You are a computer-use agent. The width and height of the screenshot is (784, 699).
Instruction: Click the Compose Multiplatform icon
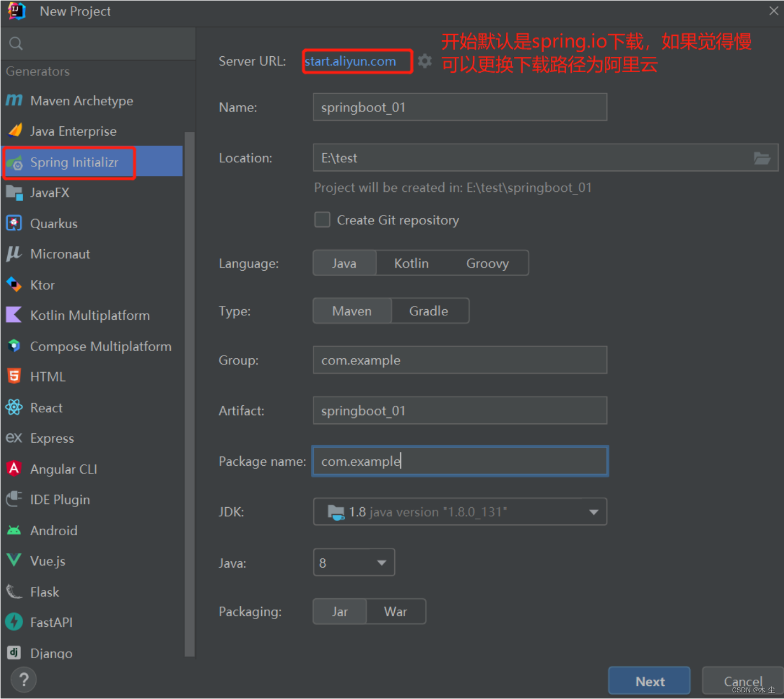14,346
